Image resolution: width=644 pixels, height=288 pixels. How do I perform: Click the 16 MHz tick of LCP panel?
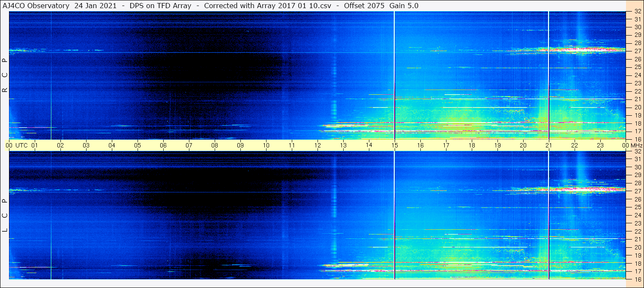(637, 279)
